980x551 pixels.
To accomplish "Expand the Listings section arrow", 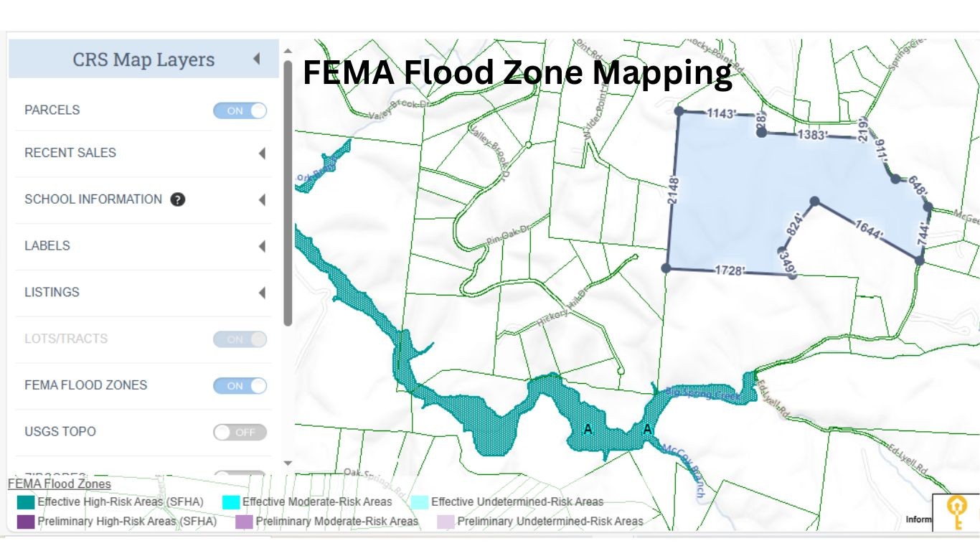I will [x=262, y=293].
